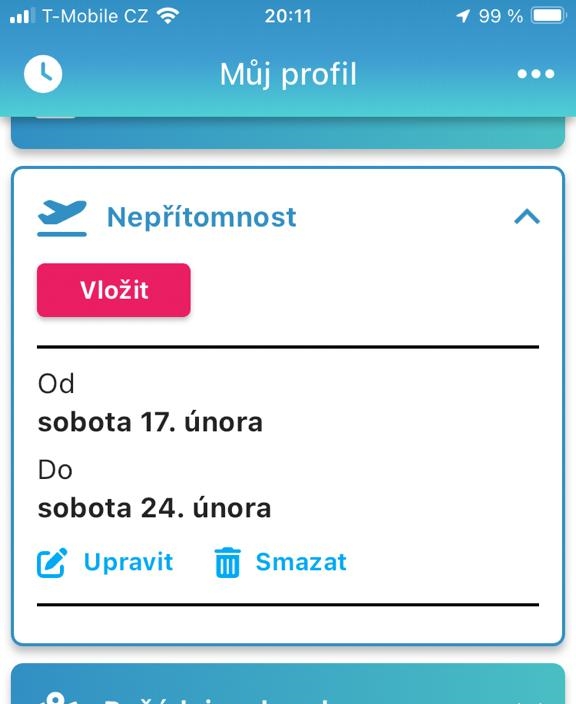This screenshot has height=704, width=576.
Task: Tap the collapsed blue card above Nepřítomnost
Action: pos(288,133)
